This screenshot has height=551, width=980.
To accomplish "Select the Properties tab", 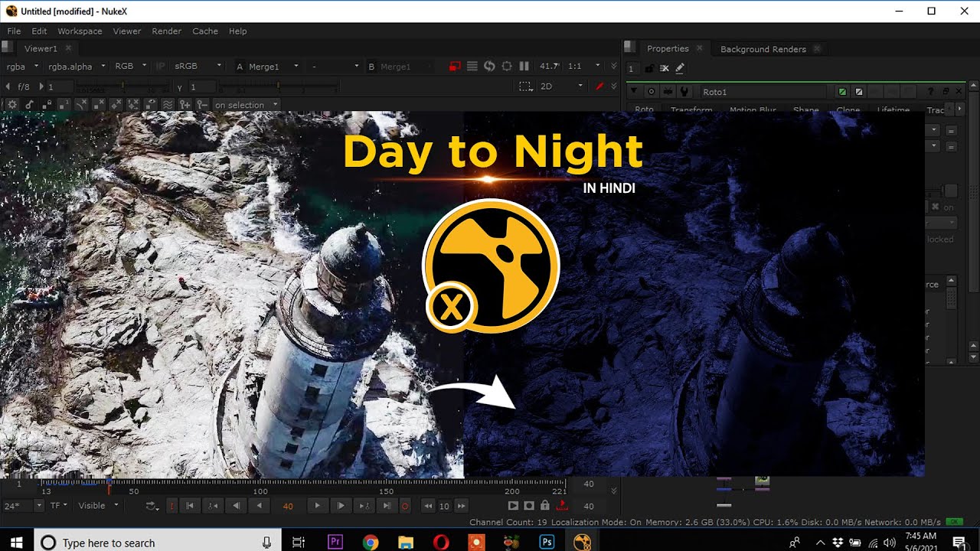I will point(668,48).
